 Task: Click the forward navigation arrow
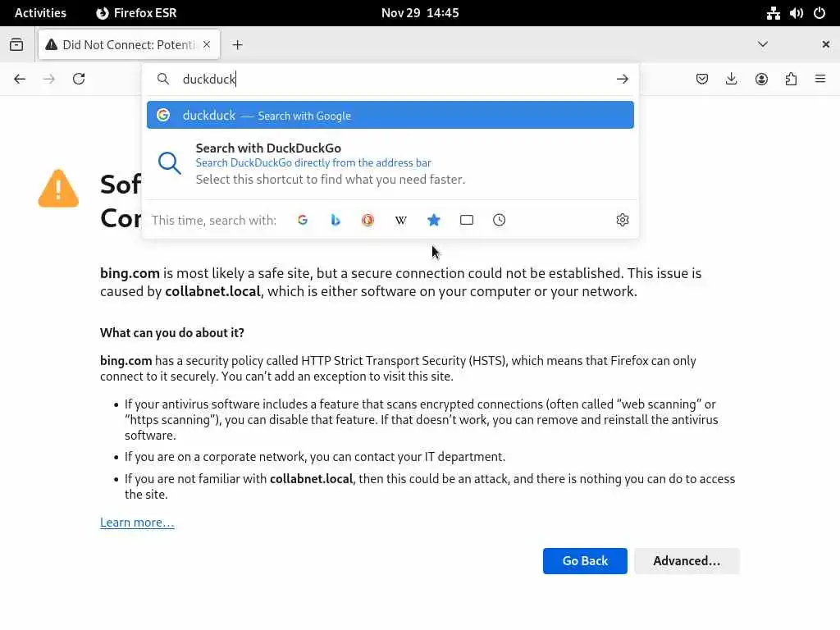click(48, 80)
